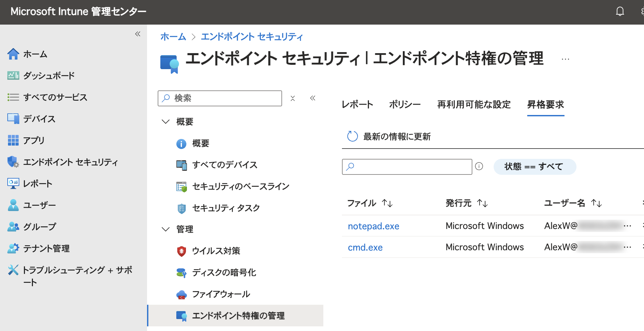This screenshot has height=331, width=644.
Task: Click 発行元 cell in the cmd.exe row
Action: (485, 247)
